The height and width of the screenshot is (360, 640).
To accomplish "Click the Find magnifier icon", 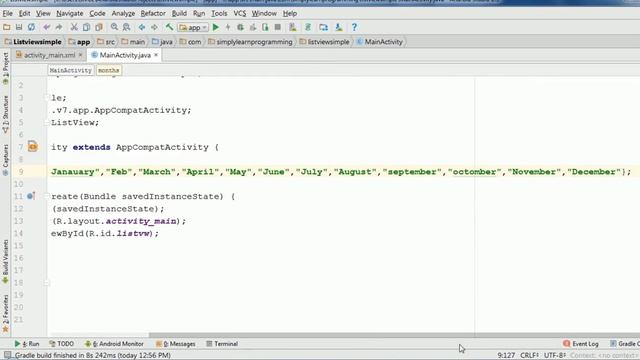I will click(x=114, y=27).
